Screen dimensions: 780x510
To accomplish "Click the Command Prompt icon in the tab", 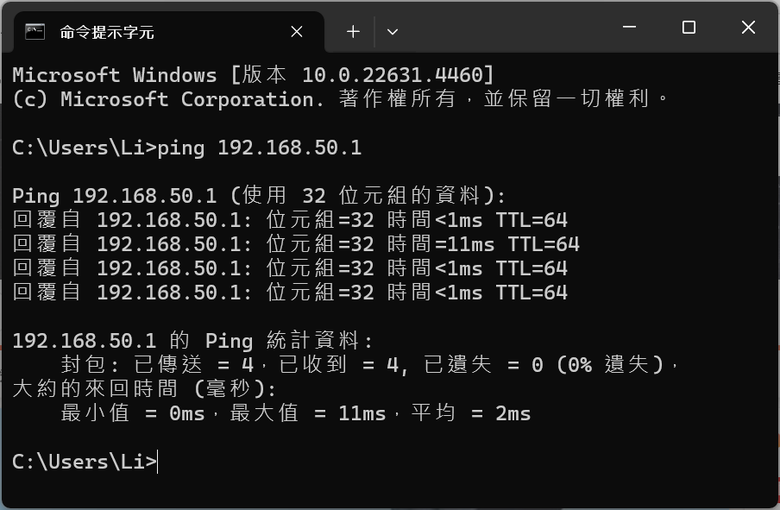I will (35, 32).
